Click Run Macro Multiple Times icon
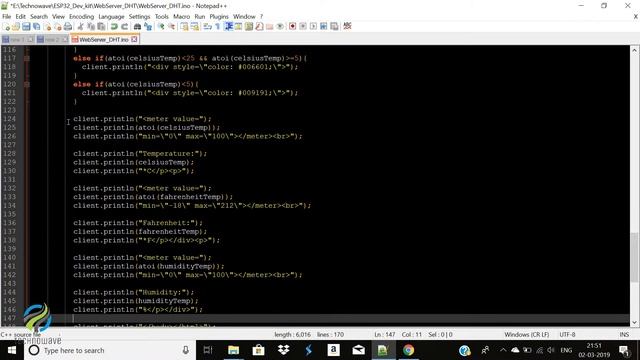 [x=324, y=27]
